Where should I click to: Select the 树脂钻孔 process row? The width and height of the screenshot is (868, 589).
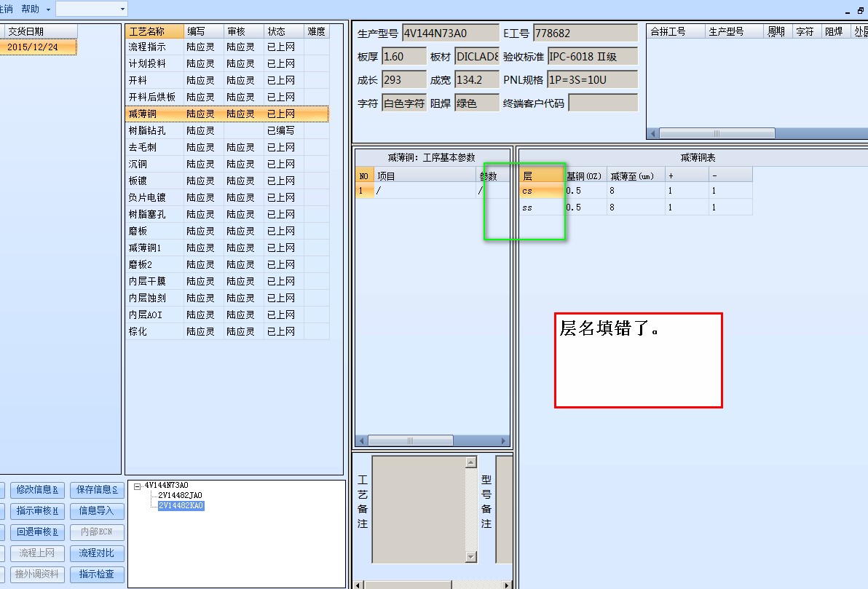tap(227, 130)
